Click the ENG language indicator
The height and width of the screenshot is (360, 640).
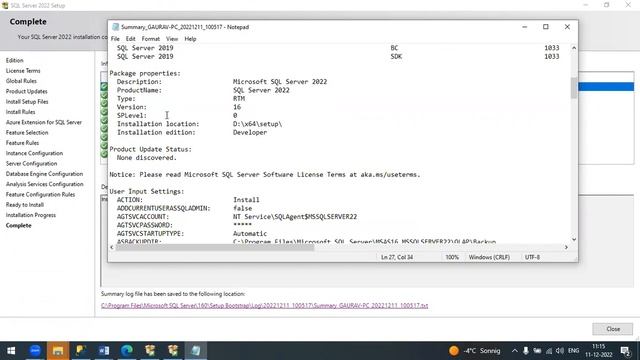tap(573, 351)
